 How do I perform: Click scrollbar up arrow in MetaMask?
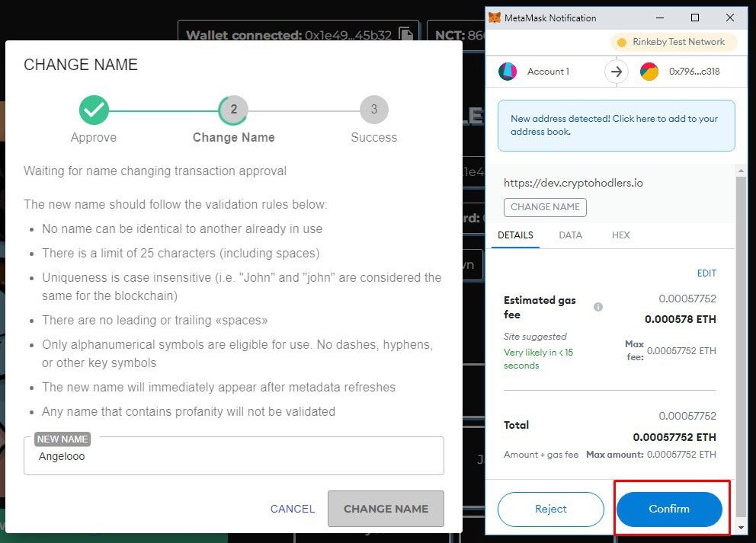(741, 171)
